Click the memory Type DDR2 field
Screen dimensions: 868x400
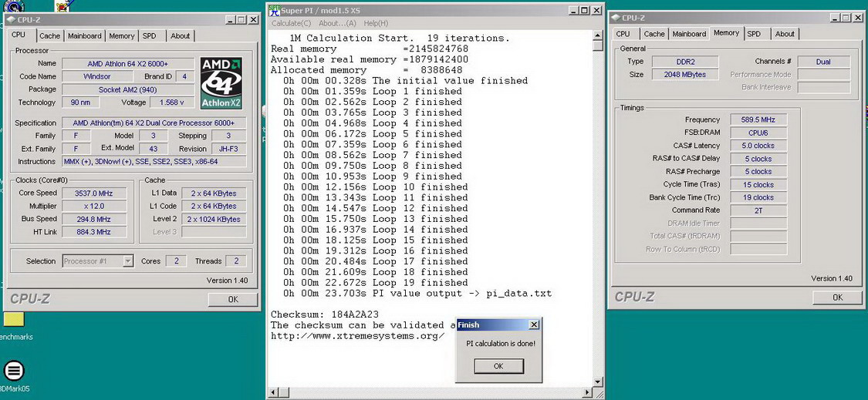point(684,62)
